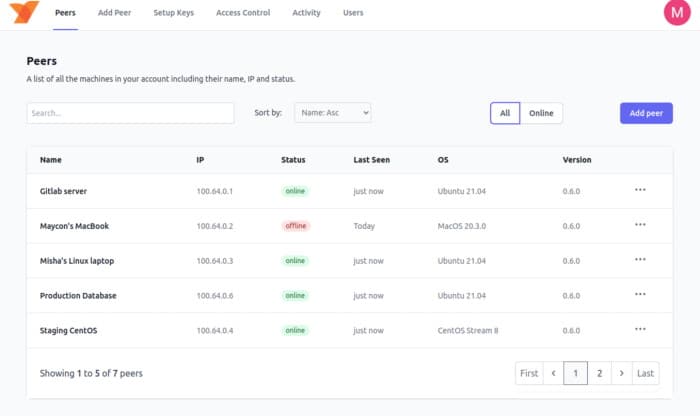Open the user avatar M menu
The width and height of the screenshot is (700, 416).
(x=677, y=13)
